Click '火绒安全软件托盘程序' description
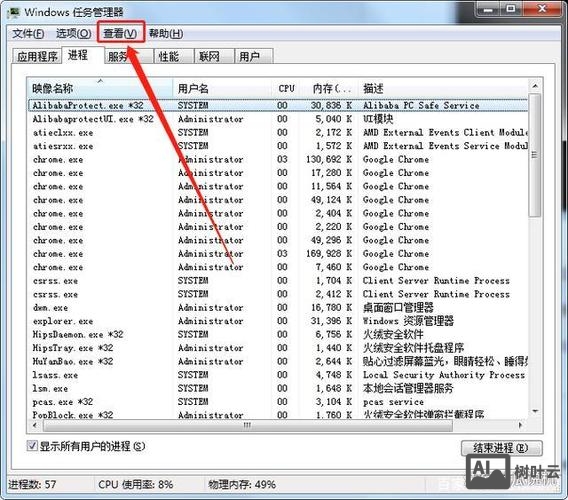The width and height of the screenshot is (568, 500). tap(413, 348)
